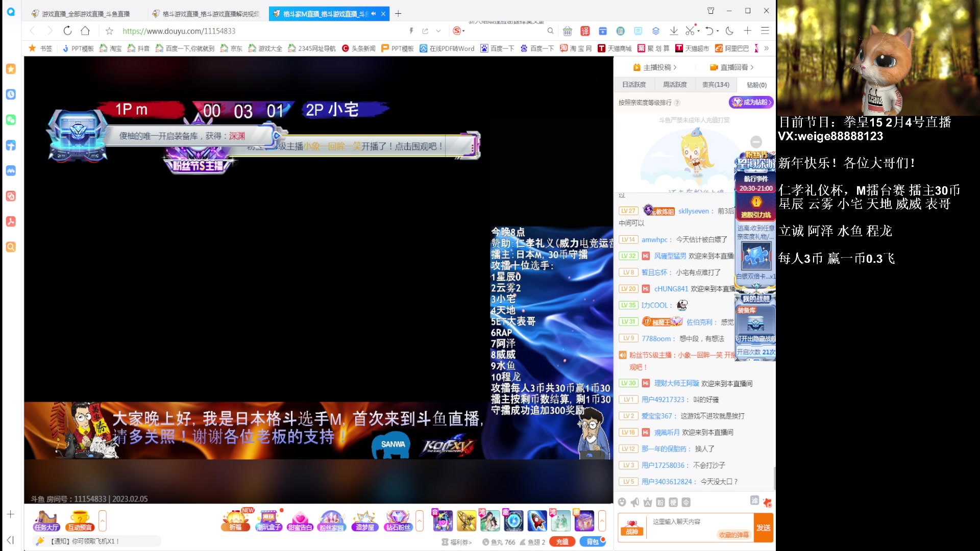This screenshot has width=980, height=551.
Task: Open the browser hamburger menu
Action: click(x=765, y=31)
